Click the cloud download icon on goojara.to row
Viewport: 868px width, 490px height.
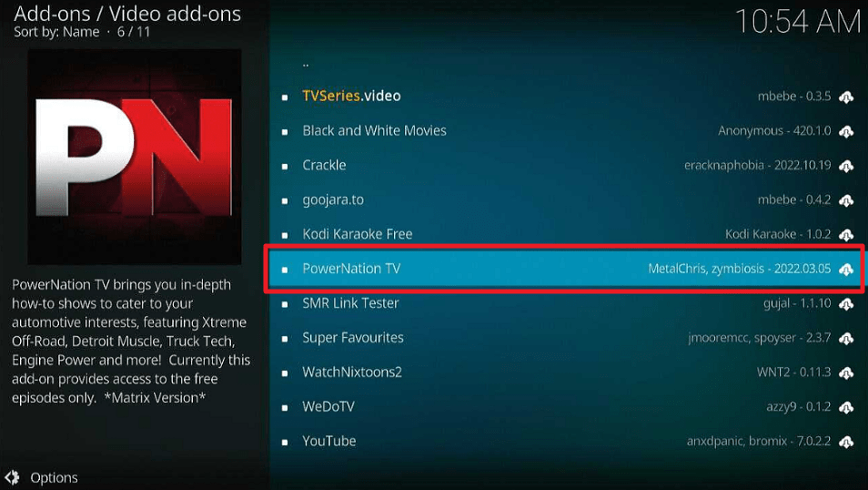pyautogui.click(x=846, y=200)
